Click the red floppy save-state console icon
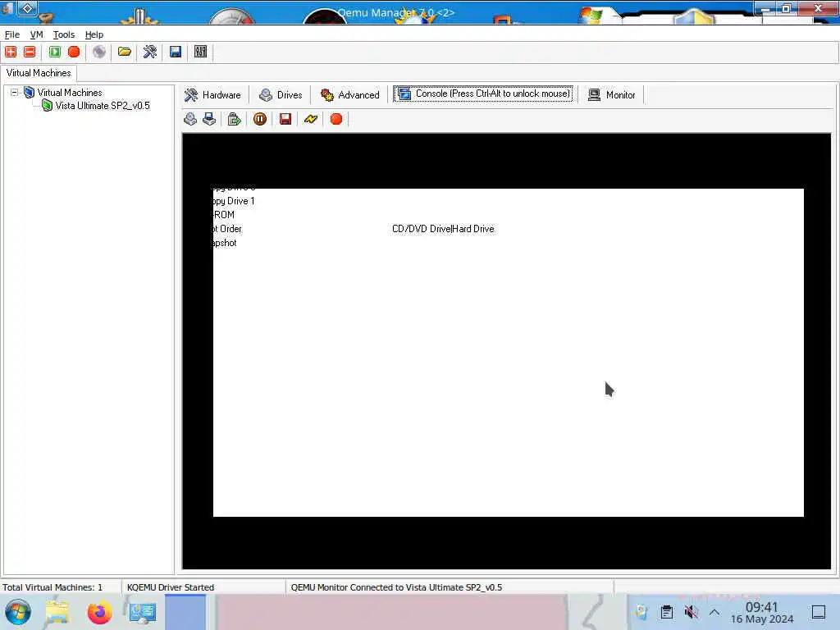Image resolution: width=840 pixels, height=630 pixels. pyautogui.click(x=285, y=119)
